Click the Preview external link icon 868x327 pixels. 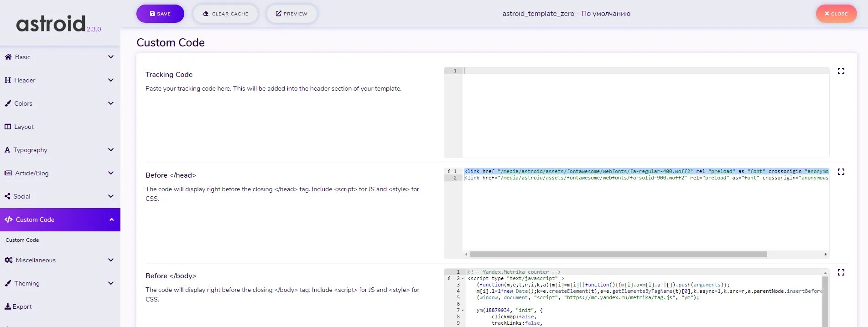278,14
